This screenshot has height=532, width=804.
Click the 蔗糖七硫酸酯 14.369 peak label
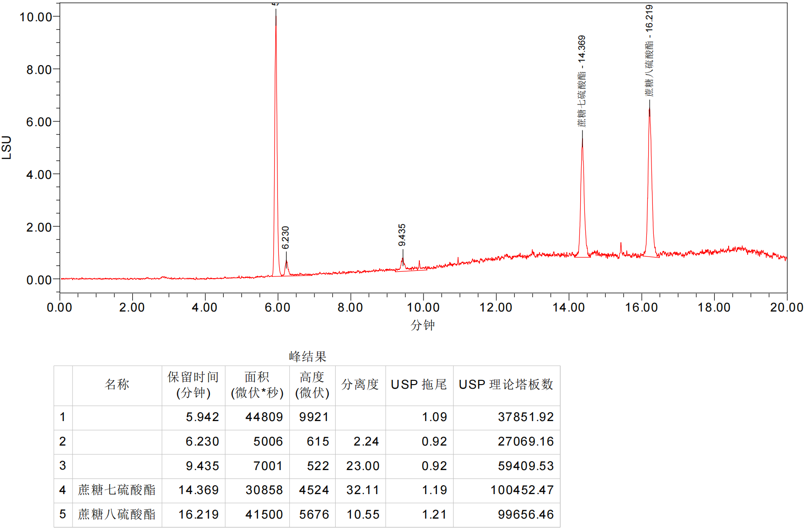[x=582, y=81]
